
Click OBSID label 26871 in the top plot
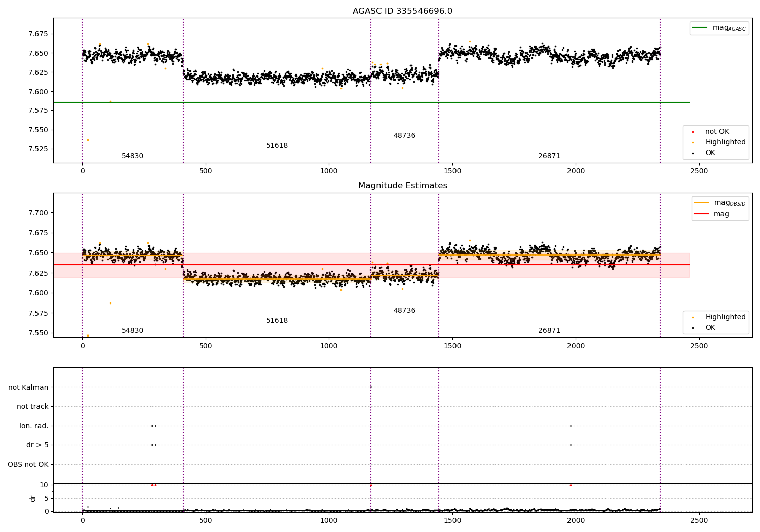coord(549,156)
